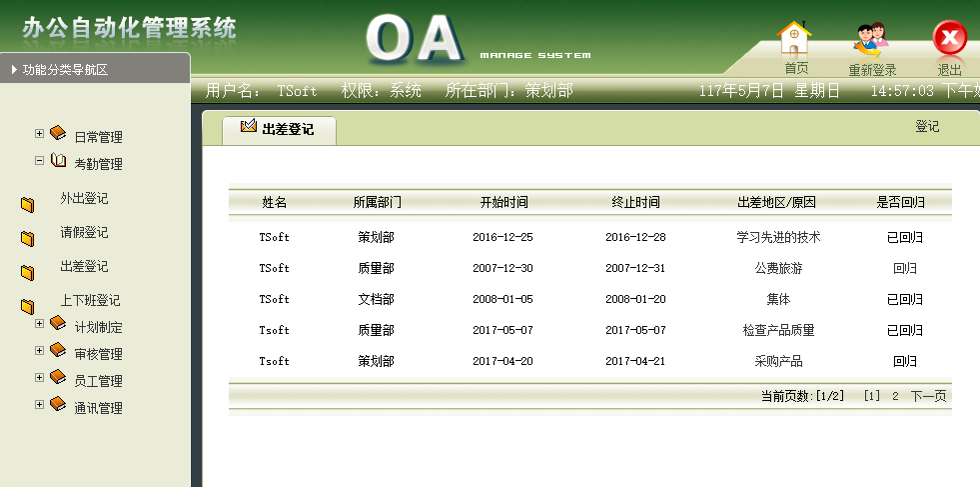Image resolution: width=980 pixels, height=487 pixels.
Task: Click the home house icon
Action: 793,38
